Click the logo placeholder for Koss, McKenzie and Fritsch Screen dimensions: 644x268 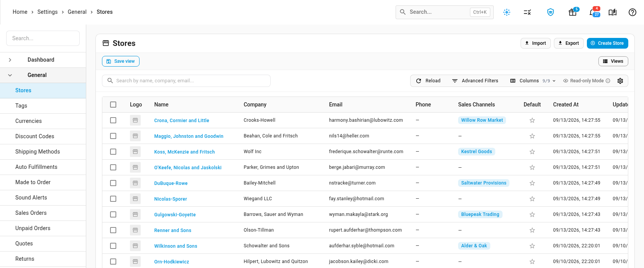[x=135, y=152]
